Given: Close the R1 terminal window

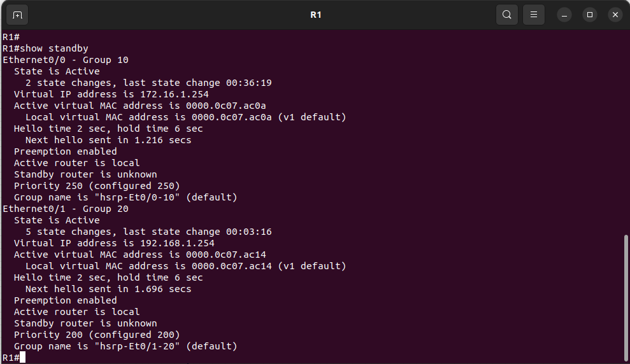Looking at the screenshot, I should coord(615,15).
